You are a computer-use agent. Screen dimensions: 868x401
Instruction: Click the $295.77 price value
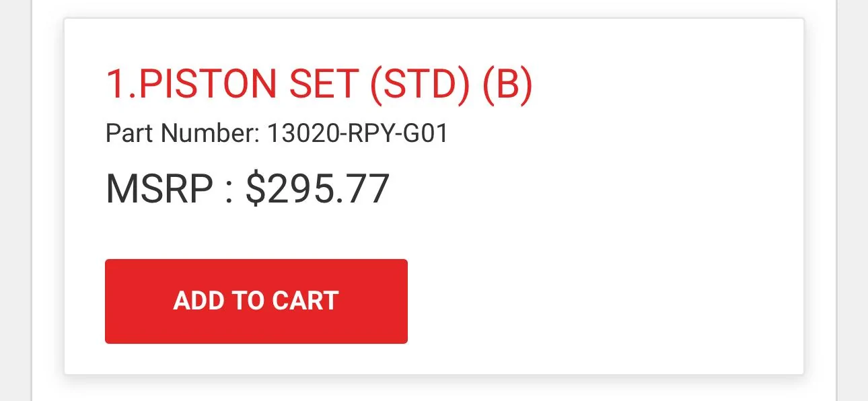tap(317, 189)
